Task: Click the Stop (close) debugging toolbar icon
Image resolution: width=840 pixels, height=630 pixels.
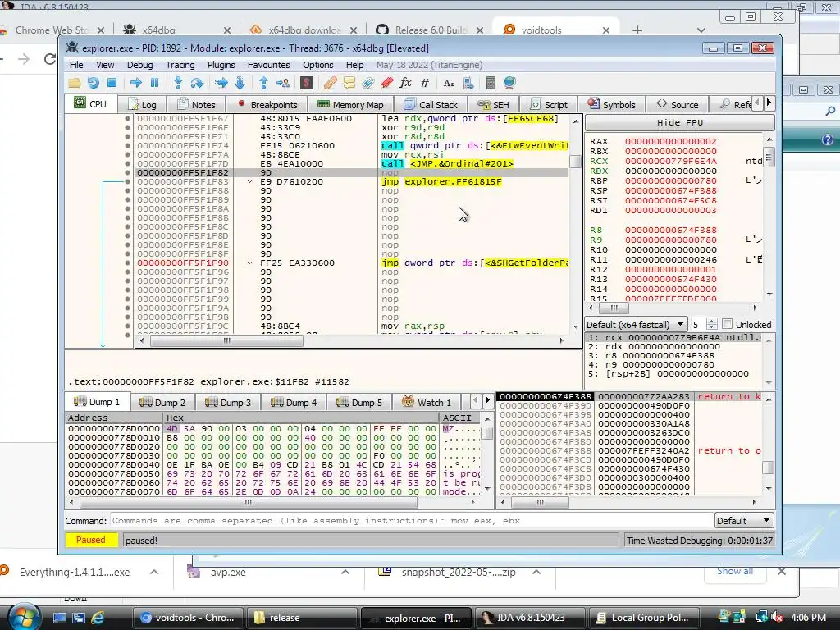Action: (112, 83)
